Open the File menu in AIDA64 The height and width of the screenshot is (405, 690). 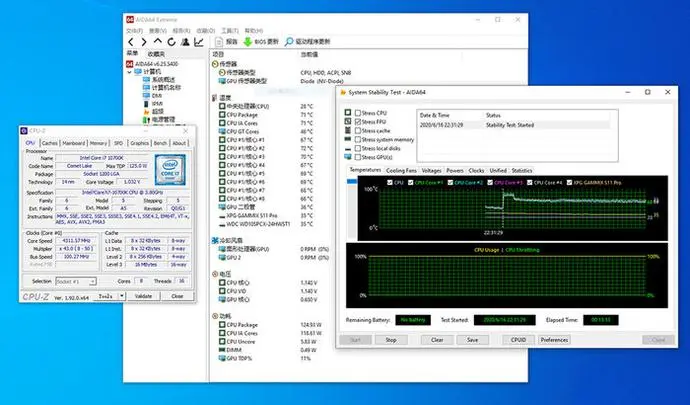point(134,31)
